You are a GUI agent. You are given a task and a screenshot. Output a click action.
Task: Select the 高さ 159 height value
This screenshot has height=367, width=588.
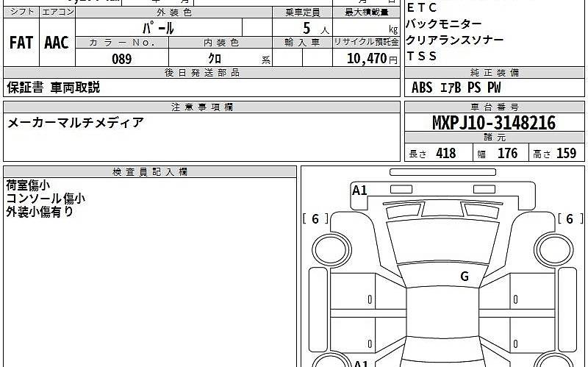pos(555,154)
